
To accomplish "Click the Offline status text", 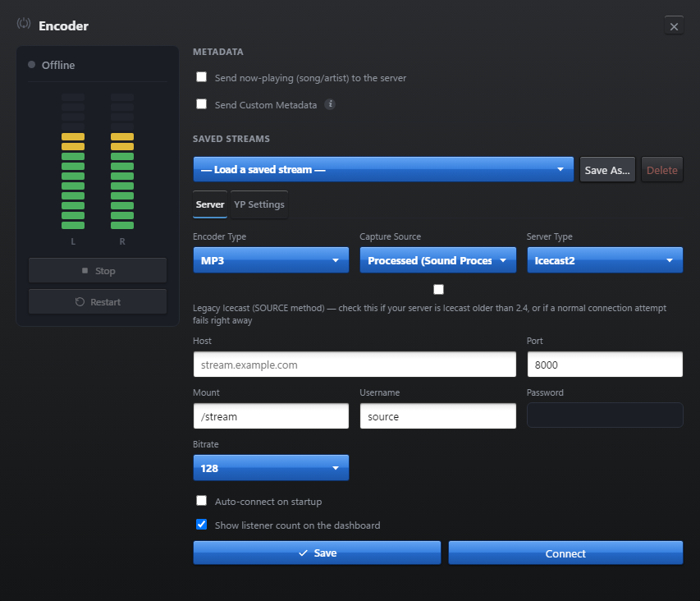I will (x=58, y=65).
